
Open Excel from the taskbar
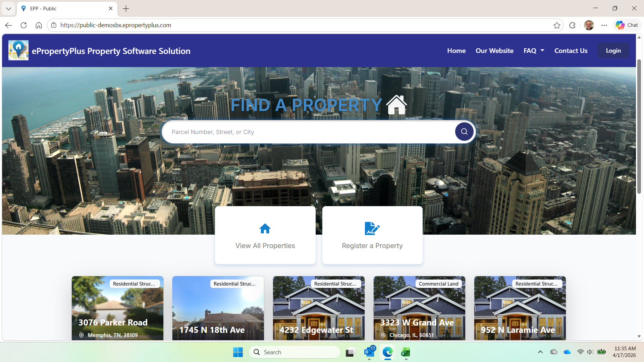(x=406, y=352)
